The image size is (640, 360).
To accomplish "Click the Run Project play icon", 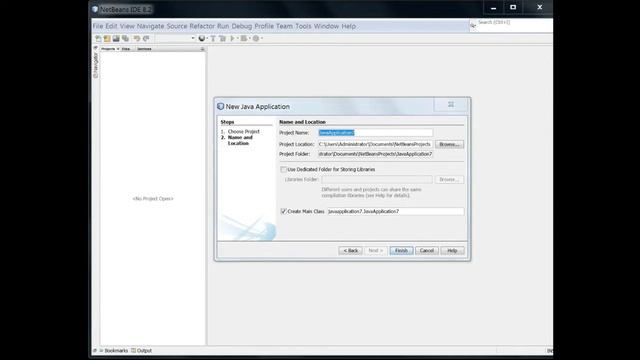I will tap(232, 38).
